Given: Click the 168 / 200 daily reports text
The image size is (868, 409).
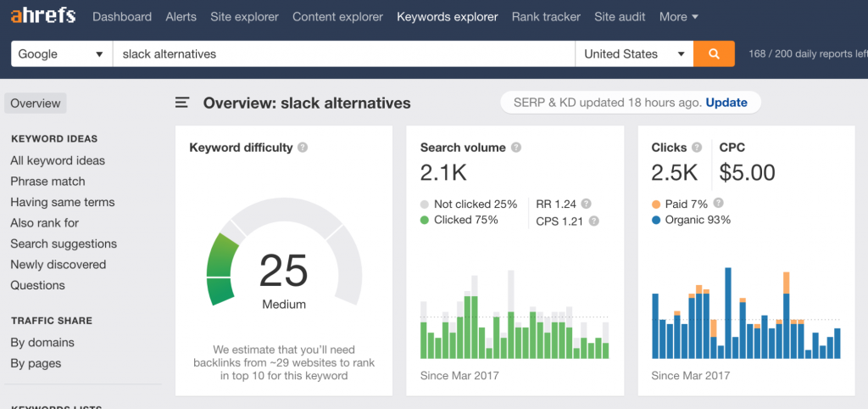Looking at the screenshot, I should point(807,53).
